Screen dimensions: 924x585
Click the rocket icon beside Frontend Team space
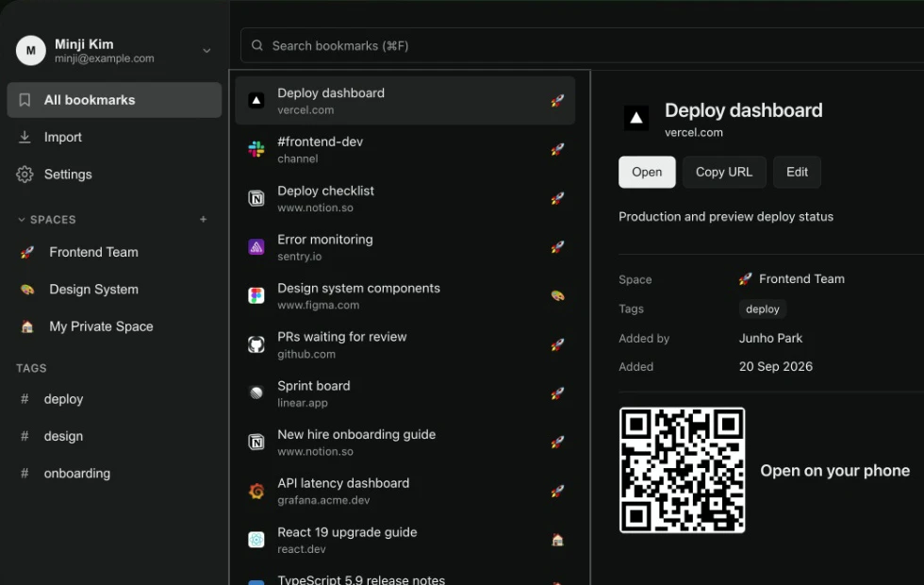pyautogui.click(x=27, y=253)
